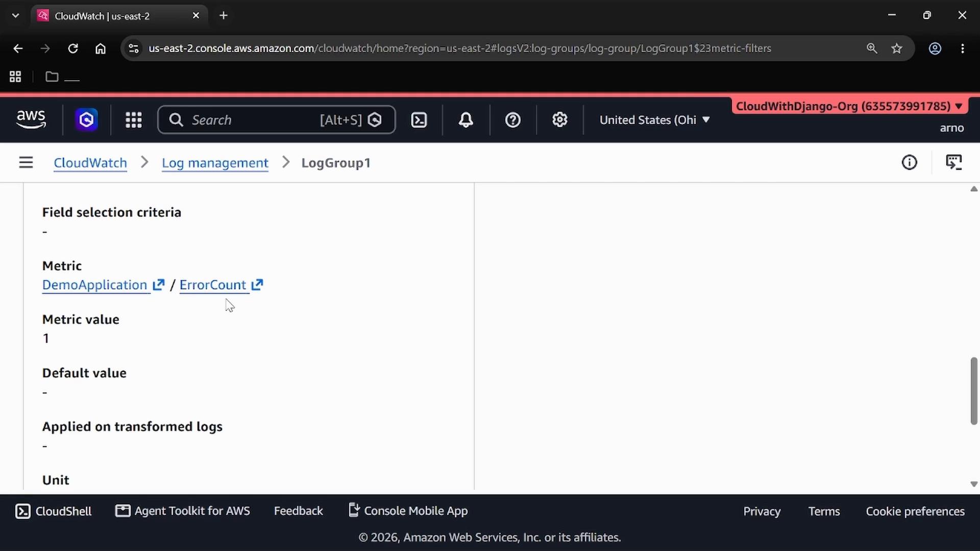Expand the CloudWithDjango-Org account menu
The width and height of the screenshot is (980, 551).
(849, 106)
